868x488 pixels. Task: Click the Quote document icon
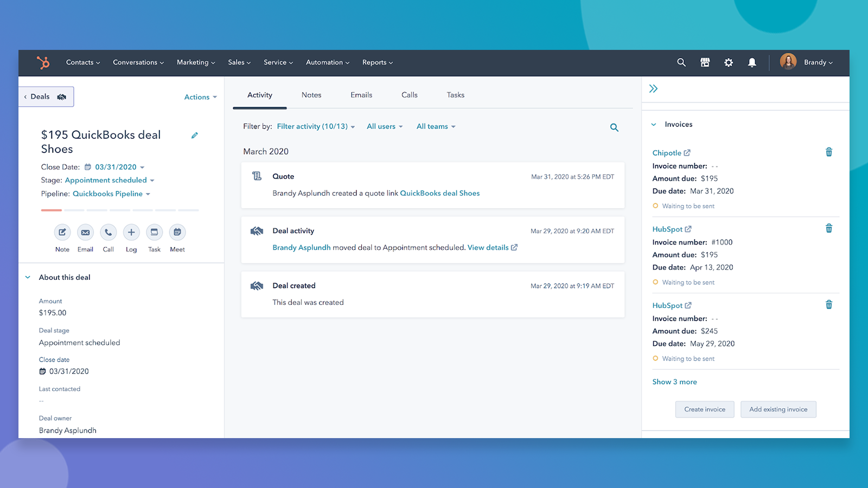257,176
